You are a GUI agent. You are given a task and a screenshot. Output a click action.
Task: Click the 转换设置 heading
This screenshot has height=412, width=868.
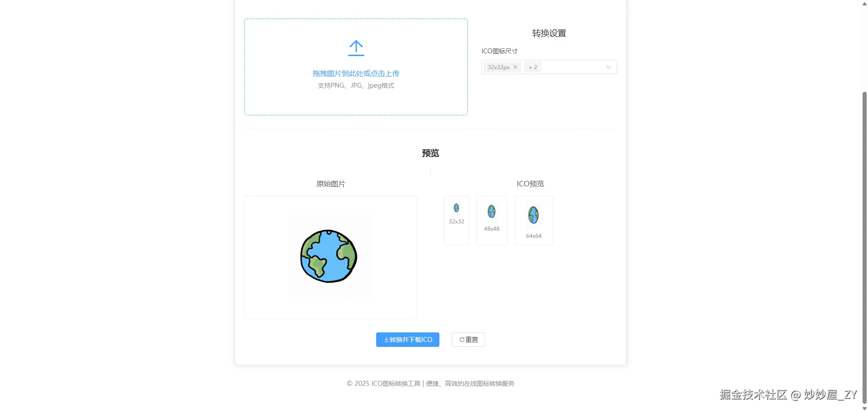click(549, 33)
